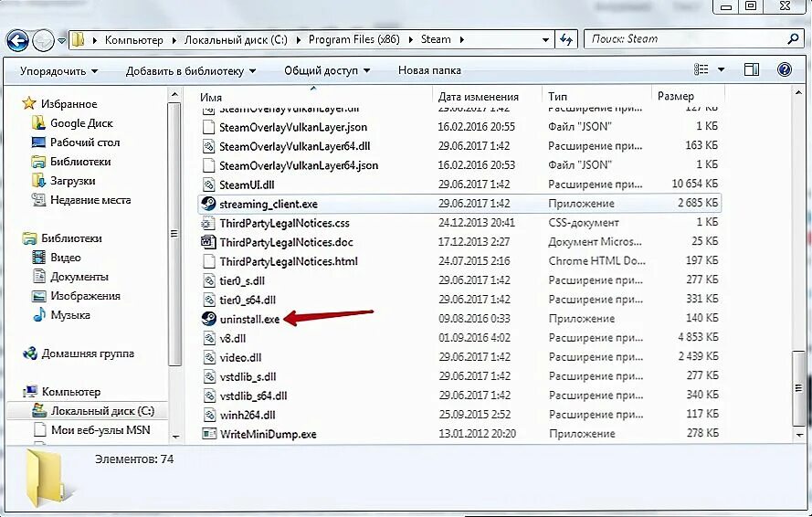Go back with the Back arrow button
Viewport: 812px width, 517px height.
pos(17,40)
